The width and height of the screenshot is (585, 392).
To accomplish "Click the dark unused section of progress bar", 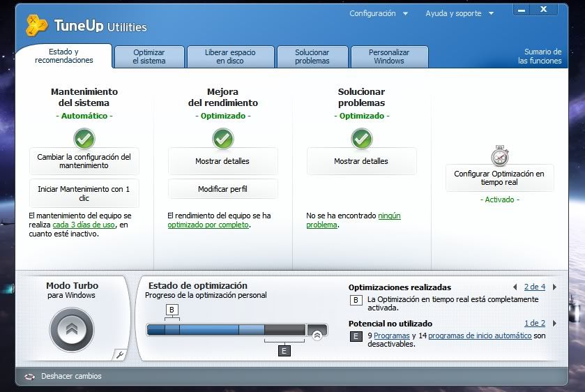I will tap(285, 330).
